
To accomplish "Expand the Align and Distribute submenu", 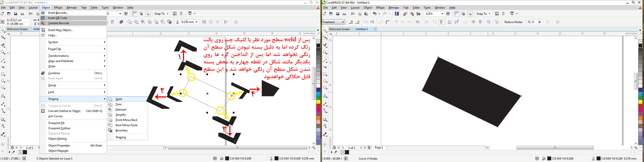I will (x=73, y=61).
